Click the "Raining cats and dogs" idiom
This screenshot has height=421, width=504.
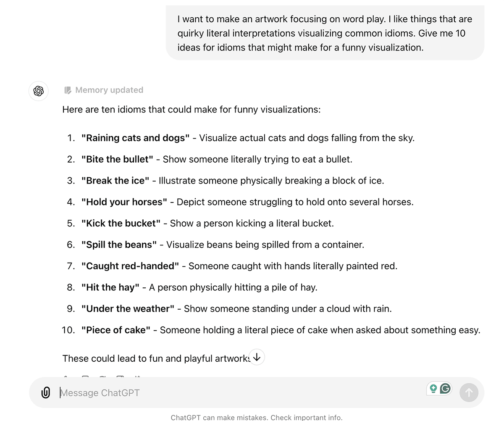[x=135, y=138]
